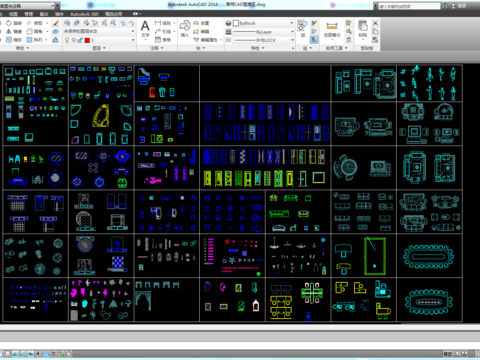Select the Create block button

(201, 23)
